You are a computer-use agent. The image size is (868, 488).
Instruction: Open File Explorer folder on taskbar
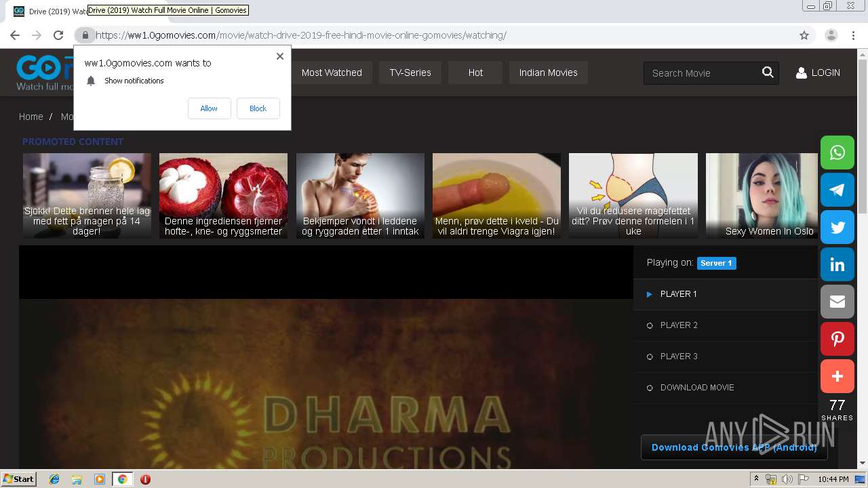pos(77,479)
